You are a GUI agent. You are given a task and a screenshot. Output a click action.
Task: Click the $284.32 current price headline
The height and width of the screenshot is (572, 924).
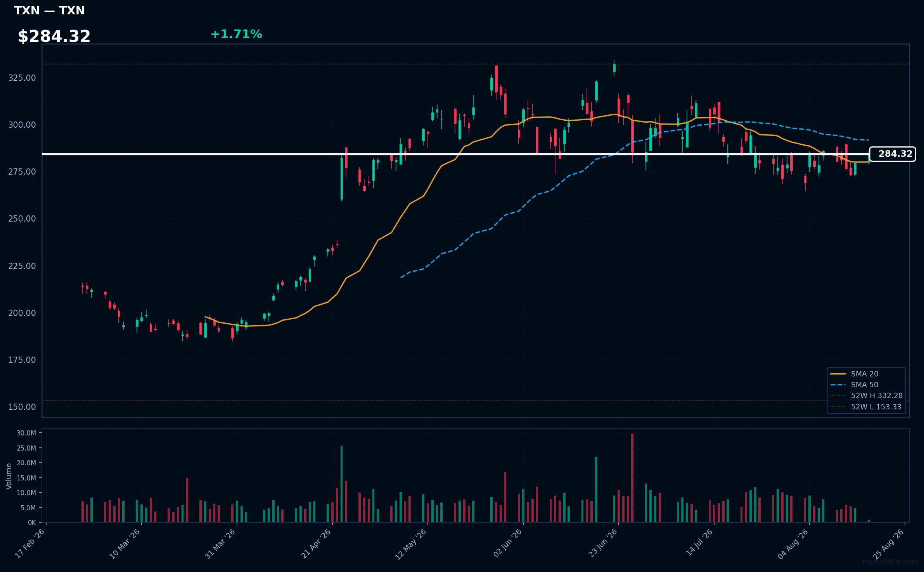tap(54, 36)
